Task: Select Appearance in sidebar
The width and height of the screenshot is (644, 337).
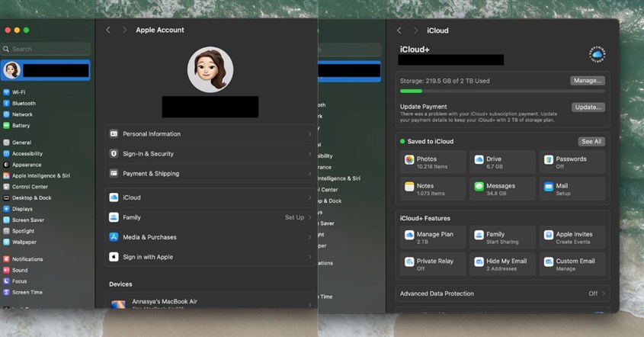Action: coord(22,165)
